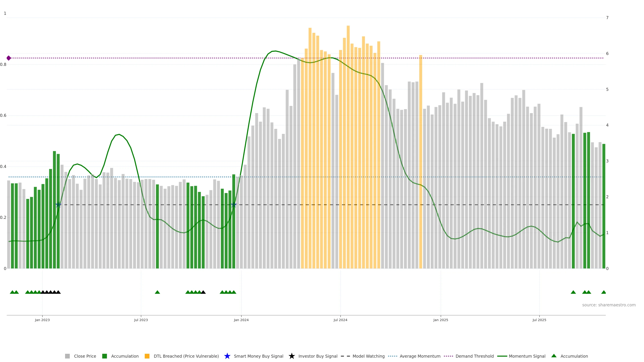Toggle the Model Watching legend entry
The height and width of the screenshot is (362, 644).
[x=368, y=356]
